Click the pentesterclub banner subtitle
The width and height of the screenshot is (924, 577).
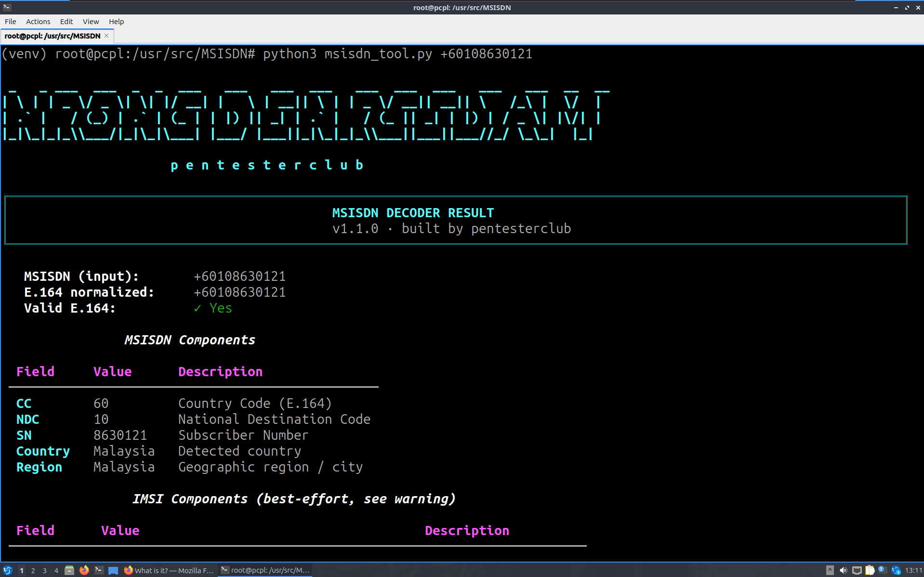(x=267, y=165)
